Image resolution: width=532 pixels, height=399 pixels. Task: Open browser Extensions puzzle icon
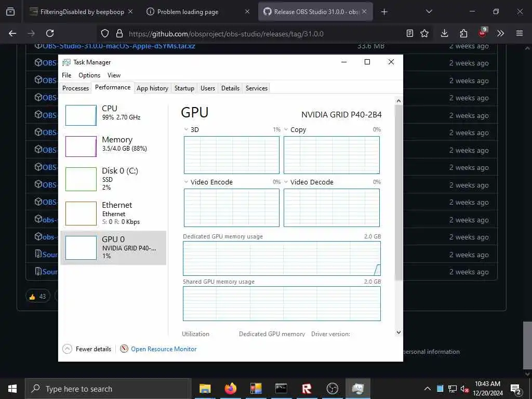(x=463, y=33)
